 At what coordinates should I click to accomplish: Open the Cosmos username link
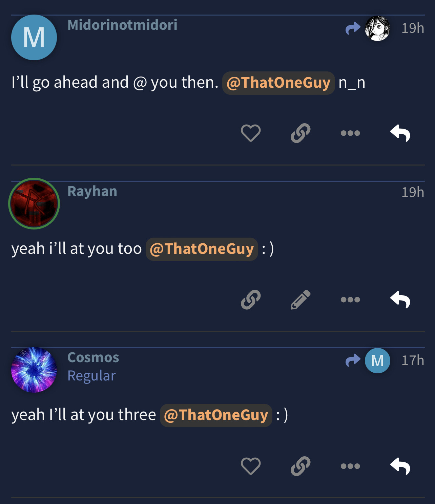[x=93, y=357]
